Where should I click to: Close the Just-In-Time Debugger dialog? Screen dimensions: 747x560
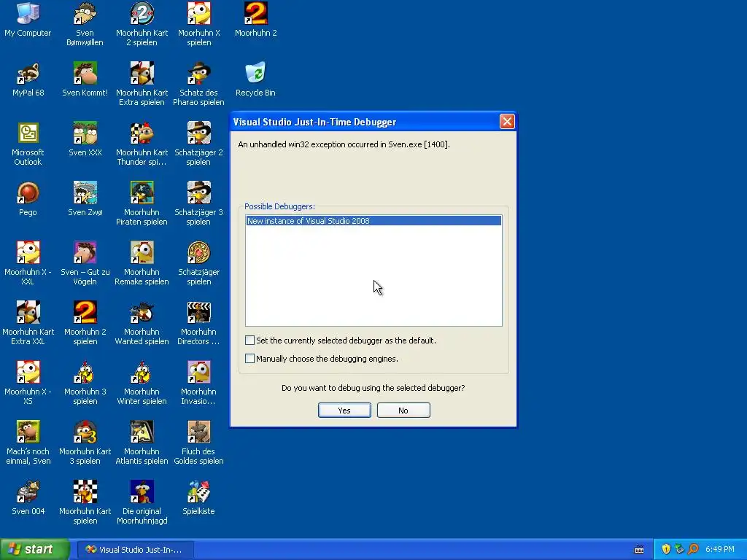coord(507,122)
